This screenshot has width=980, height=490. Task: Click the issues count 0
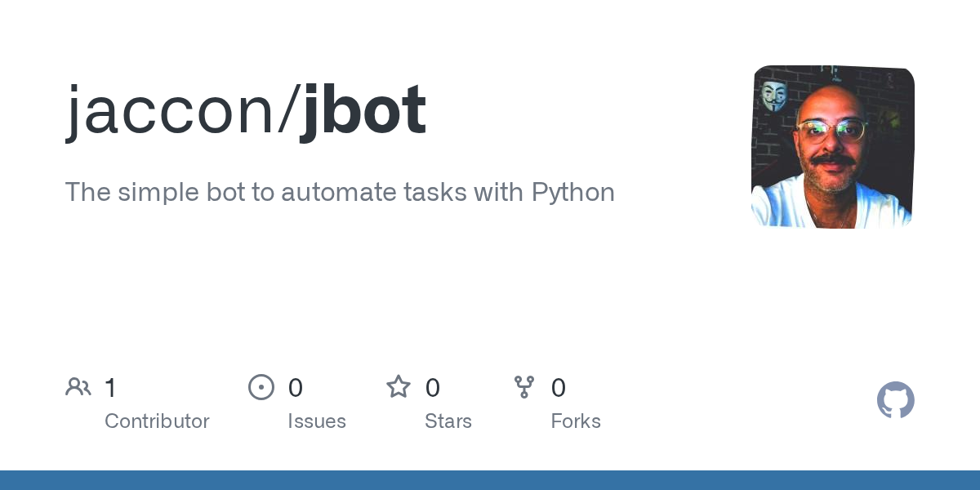coord(296,388)
